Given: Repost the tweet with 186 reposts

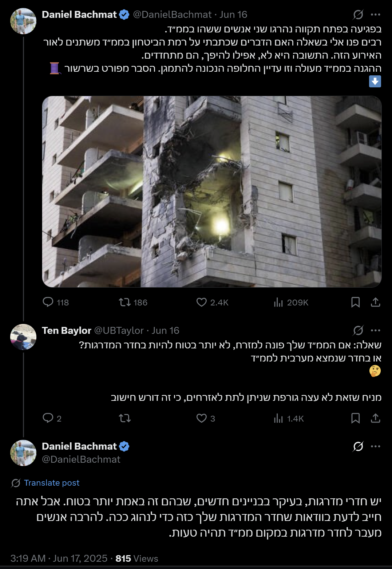Looking at the screenshot, I should (x=125, y=302).
